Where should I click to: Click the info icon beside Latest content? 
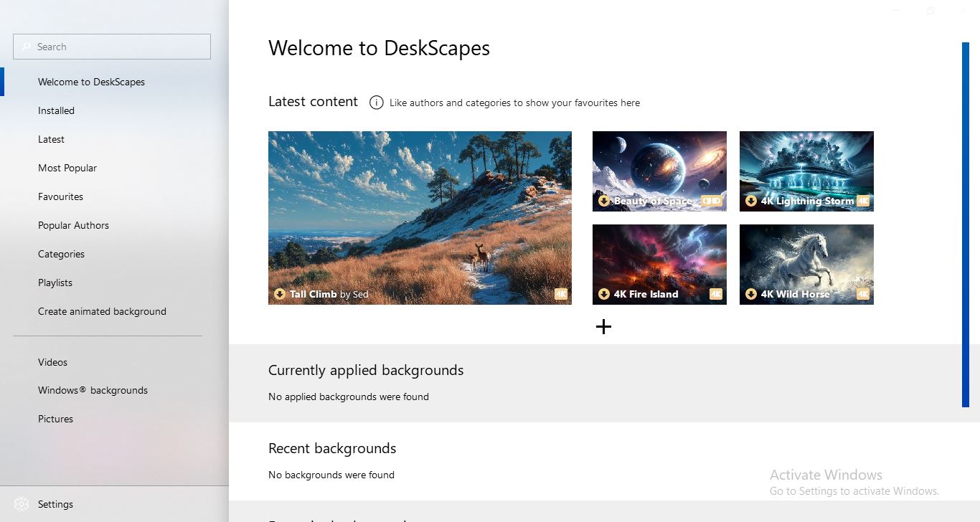[376, 103]
